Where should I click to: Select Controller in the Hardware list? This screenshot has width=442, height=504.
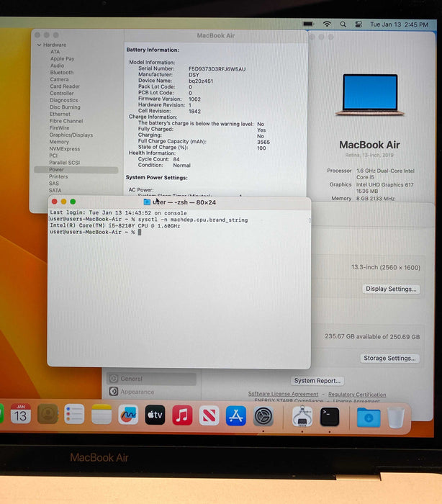point(62,93)
